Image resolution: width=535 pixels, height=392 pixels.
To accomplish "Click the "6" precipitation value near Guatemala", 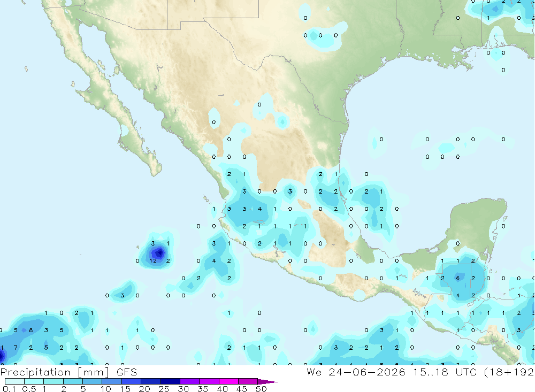I will coord(458,278).
